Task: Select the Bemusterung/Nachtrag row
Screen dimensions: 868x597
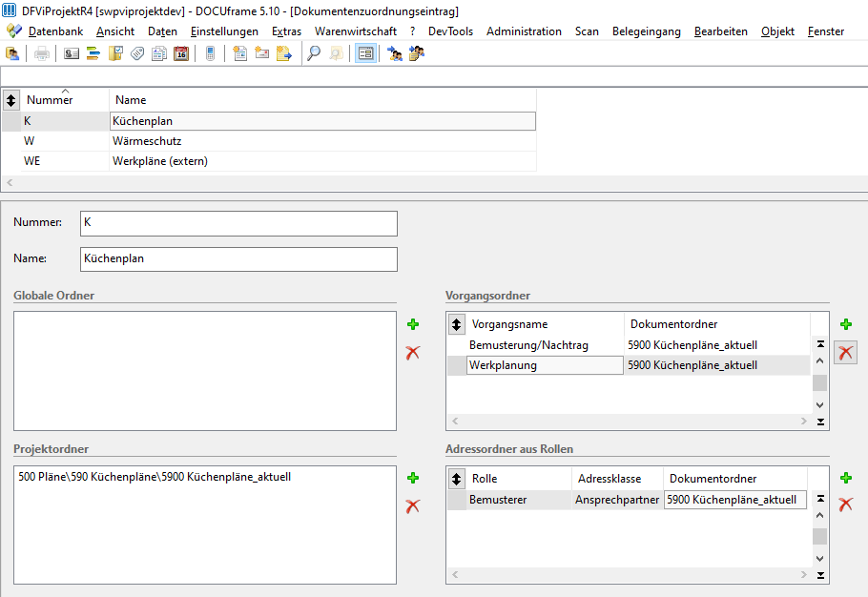Action: click(629, 345)
